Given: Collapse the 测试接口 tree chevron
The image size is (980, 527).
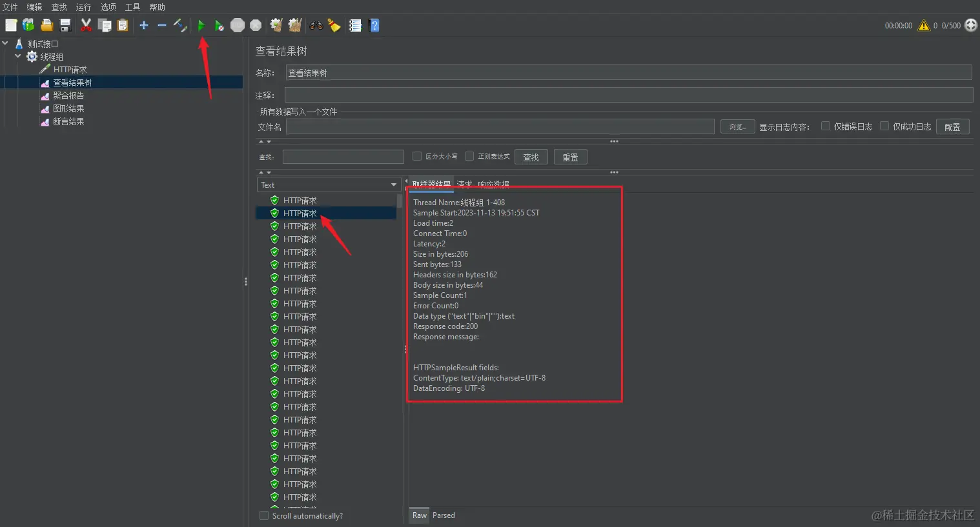Looking at the screenshot, I should click(5, 43).
